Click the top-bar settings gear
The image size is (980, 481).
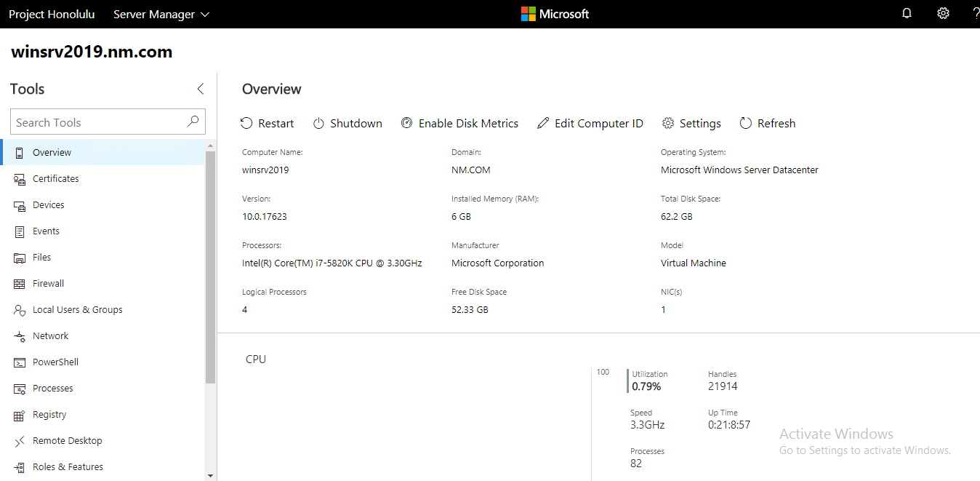click(x=943, y=13)
